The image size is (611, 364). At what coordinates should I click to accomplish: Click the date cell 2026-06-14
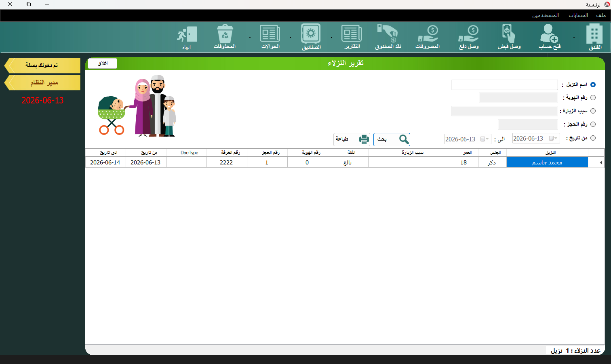(105, 162)
